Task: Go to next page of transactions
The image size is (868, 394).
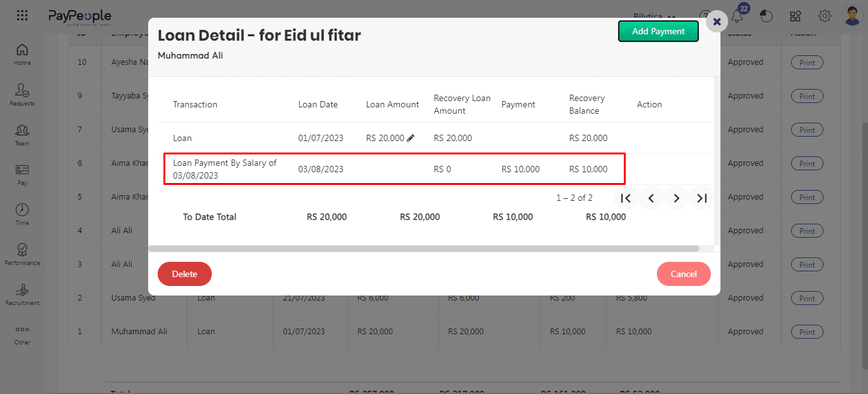Action: click(677, 198)
